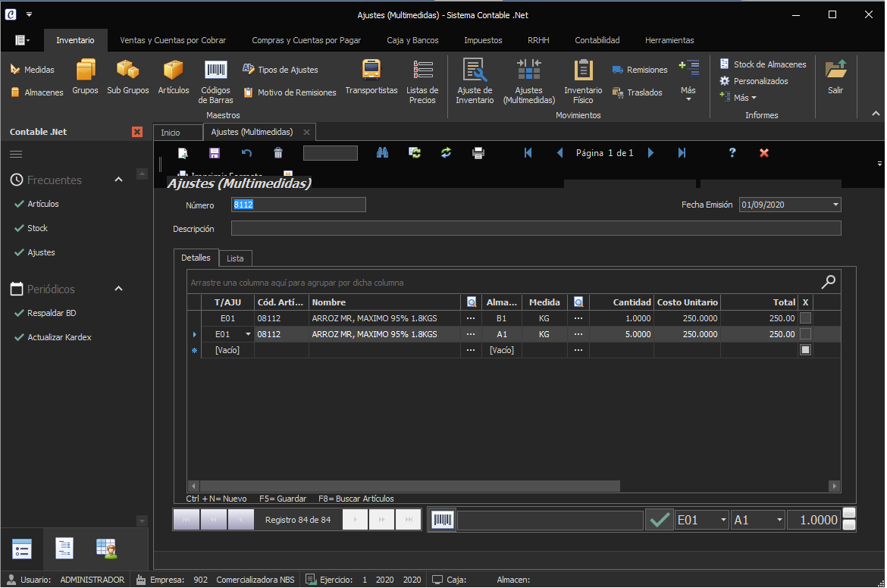Click Actualizar Kardex in the sidebar
The width and height of the screenshot is (887, 588).
click(59, 337)
